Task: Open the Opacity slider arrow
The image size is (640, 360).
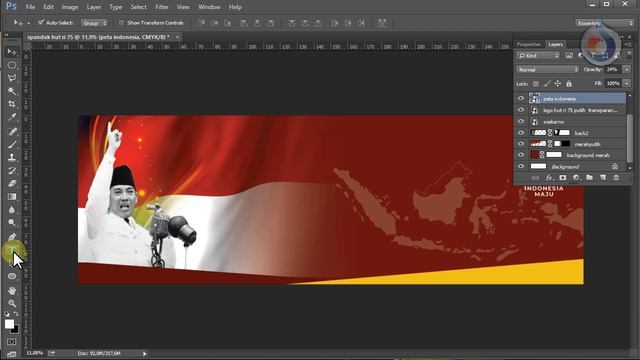Action: (x=627, y=69)
